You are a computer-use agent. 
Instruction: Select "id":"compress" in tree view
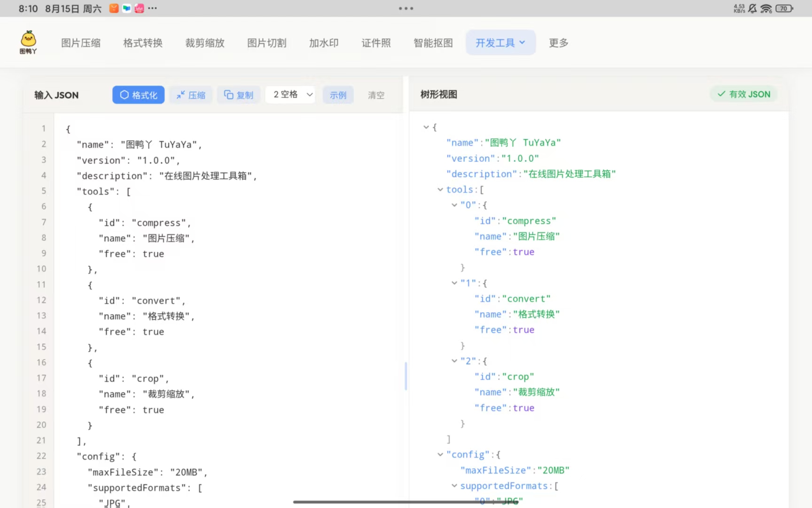[x=515, y=221]
